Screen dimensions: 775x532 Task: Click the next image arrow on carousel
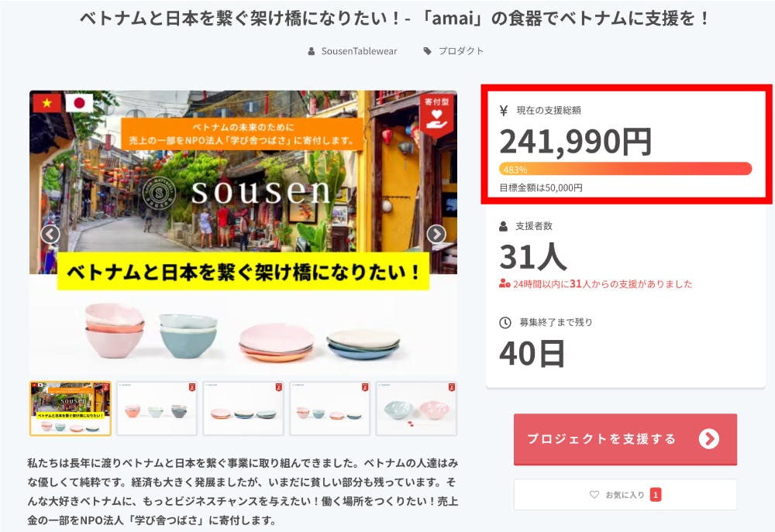click(436, 234)
